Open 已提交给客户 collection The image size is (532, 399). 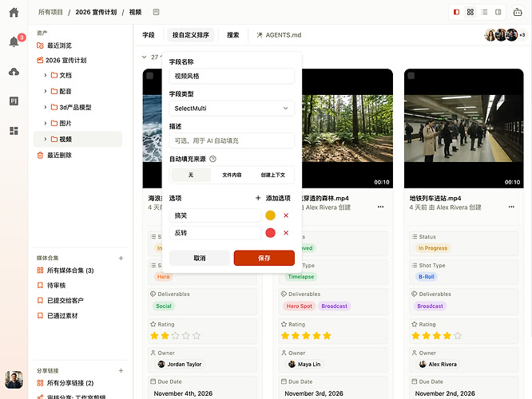point(61,301)
